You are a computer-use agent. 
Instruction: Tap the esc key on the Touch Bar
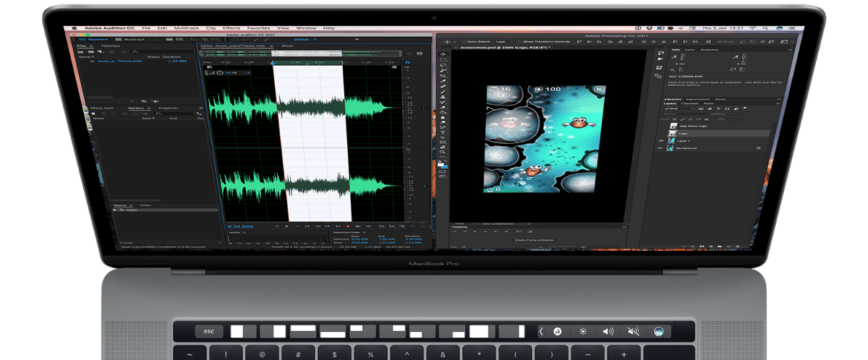coord(208,331)
